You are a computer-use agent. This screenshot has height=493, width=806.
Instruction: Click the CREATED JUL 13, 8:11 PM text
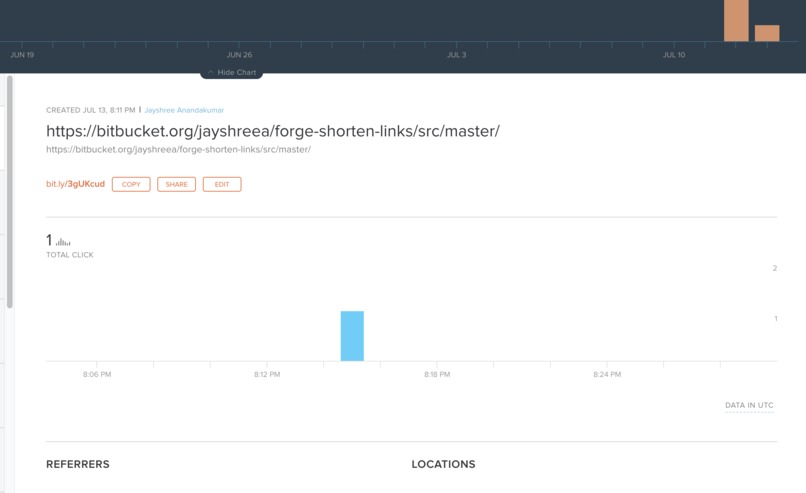click(90, 110)
